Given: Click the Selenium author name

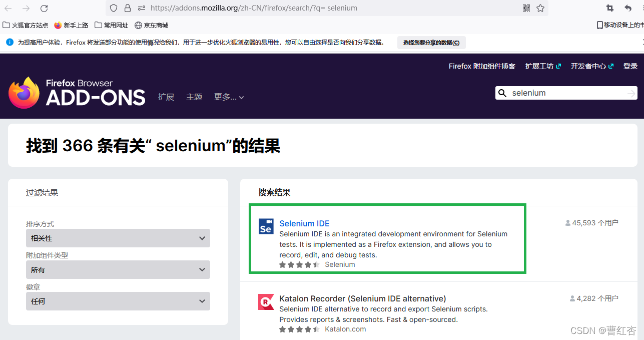Looking at the screenshot, I should click(340, 264).
